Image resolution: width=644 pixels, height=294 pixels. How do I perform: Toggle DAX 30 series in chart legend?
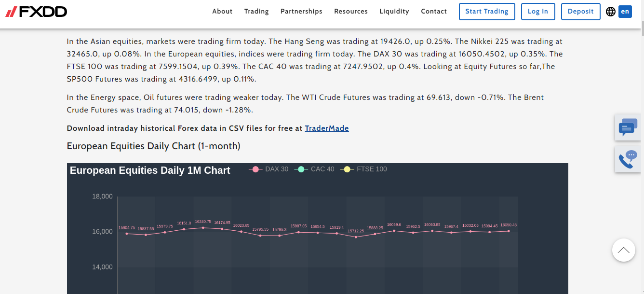(x=269, y=169)
